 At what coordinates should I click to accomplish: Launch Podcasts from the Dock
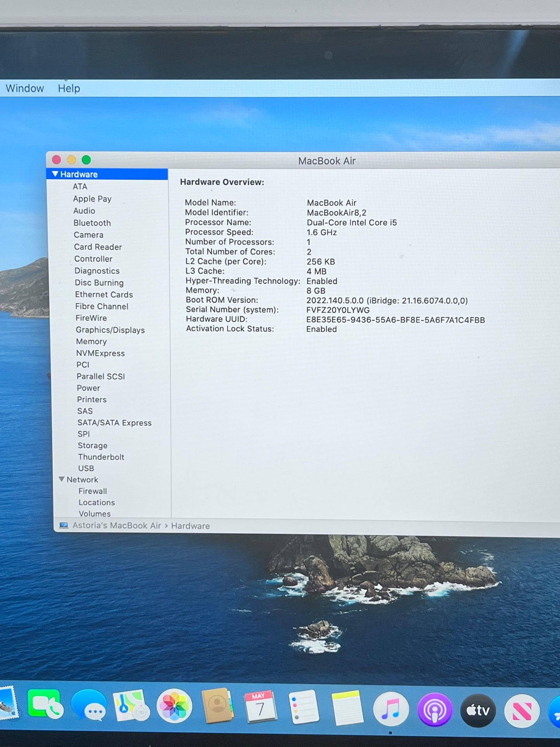(x=435, y=710)
